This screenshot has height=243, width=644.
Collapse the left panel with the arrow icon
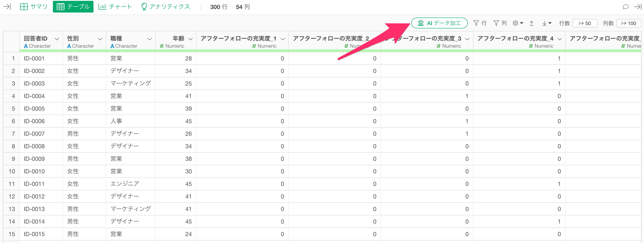pos(7,6)
